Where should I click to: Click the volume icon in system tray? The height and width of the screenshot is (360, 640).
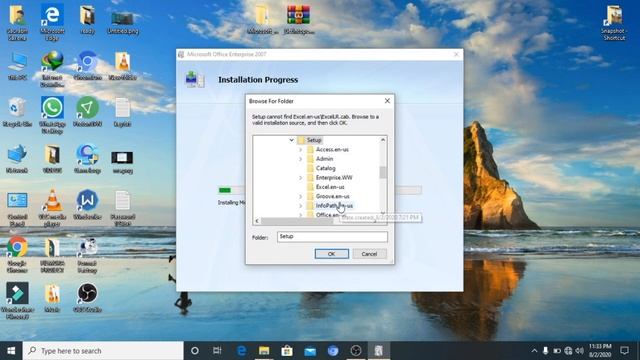point(579,351)
